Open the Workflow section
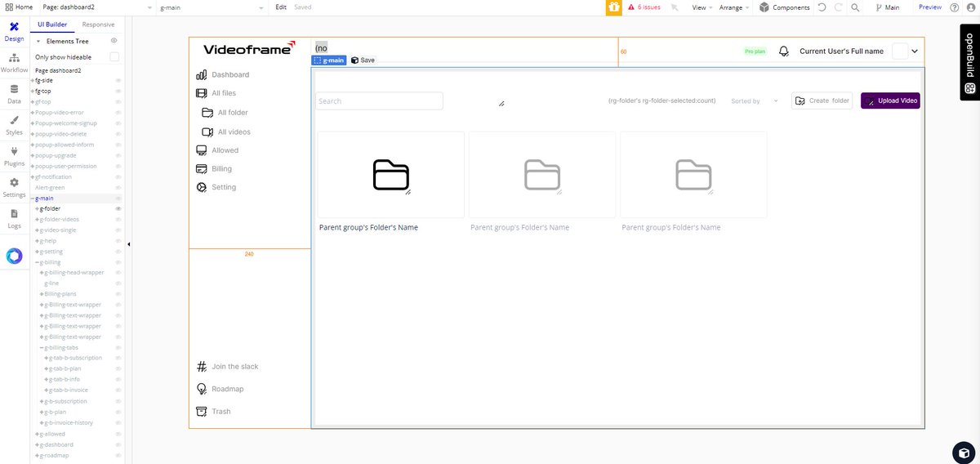Image resolution: width=980 pixels, height=464 pixels. [x=14, y=63]
